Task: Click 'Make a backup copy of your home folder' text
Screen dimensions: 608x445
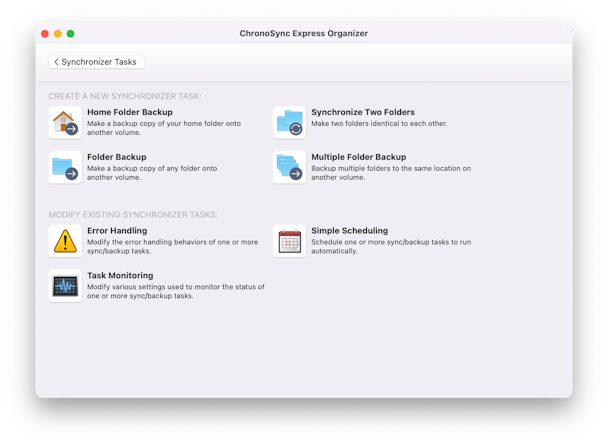Action: pos(164,128)
